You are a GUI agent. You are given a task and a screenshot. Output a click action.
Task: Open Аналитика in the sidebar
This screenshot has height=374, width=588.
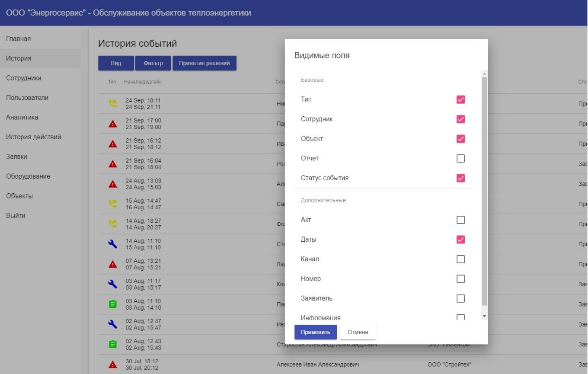[40, 118]
